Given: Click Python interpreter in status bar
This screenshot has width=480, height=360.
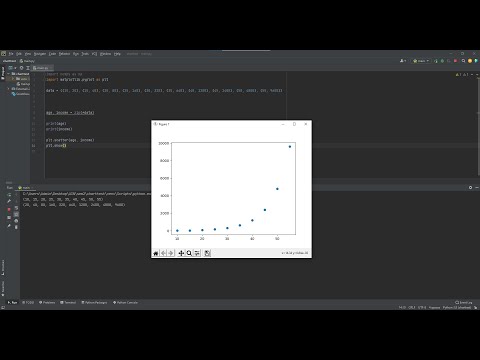Looking at the screenshot, I should (x=457, y=307).
